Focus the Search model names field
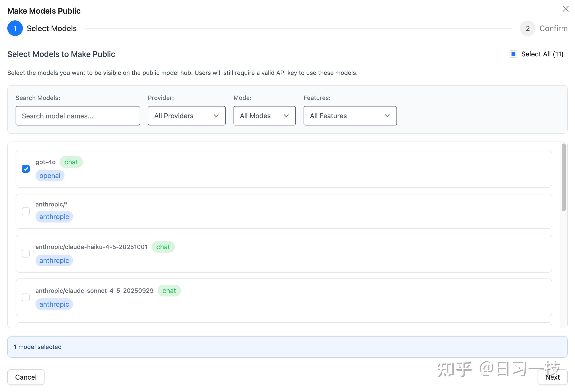 point(78,116)
